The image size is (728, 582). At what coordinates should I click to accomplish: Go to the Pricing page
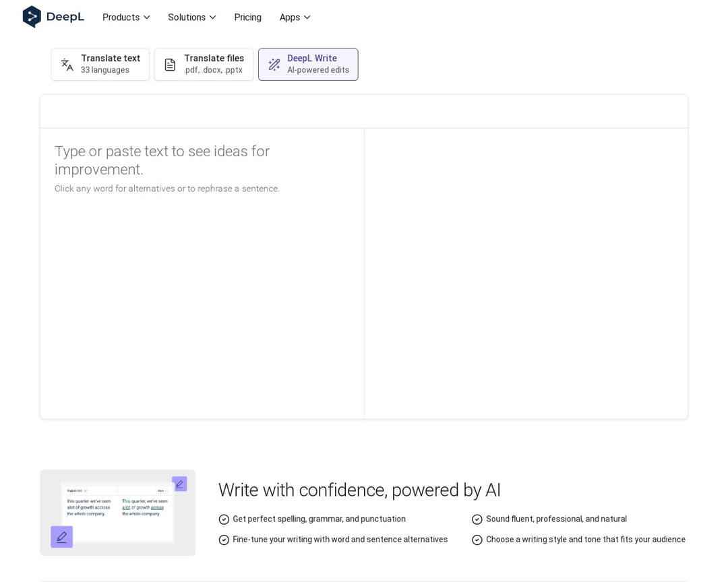pos(247,18)
